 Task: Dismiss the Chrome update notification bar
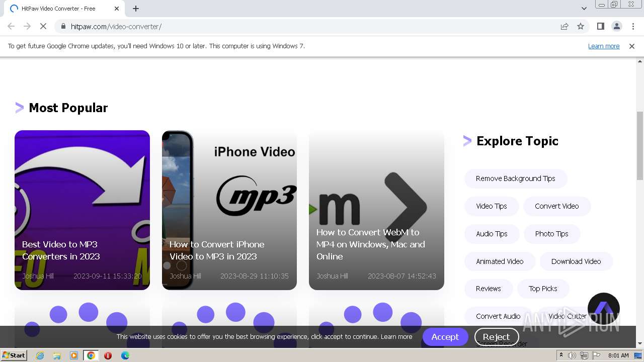[x=632, y=46]
